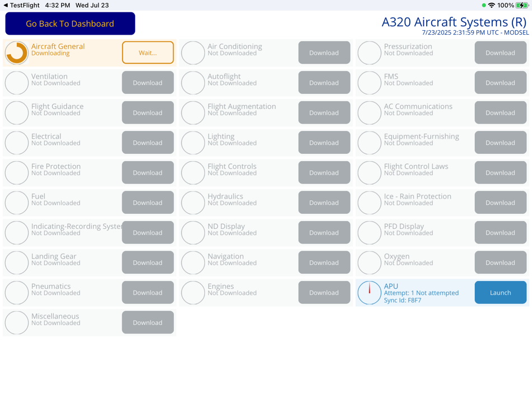The image size is (532, 399).
Task: Click the Electrical status circle
Action: coord(17,143)
